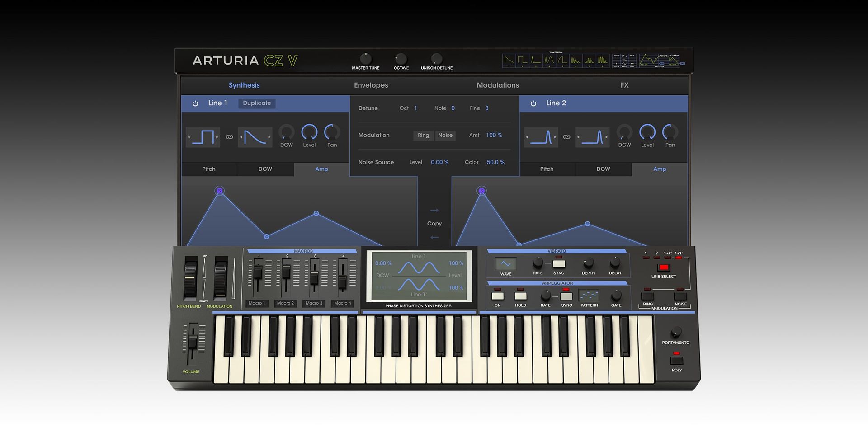
Task: Turn the Arpeggiator On button on
Action: click(497, 296)
